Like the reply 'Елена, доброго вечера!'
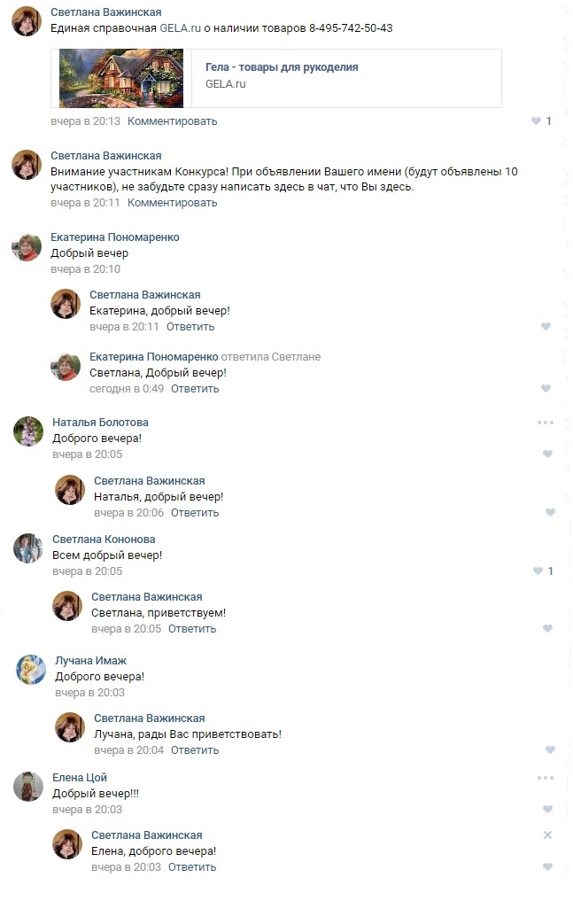This screenshot has width=573, height=924. (x=547, y=867)
